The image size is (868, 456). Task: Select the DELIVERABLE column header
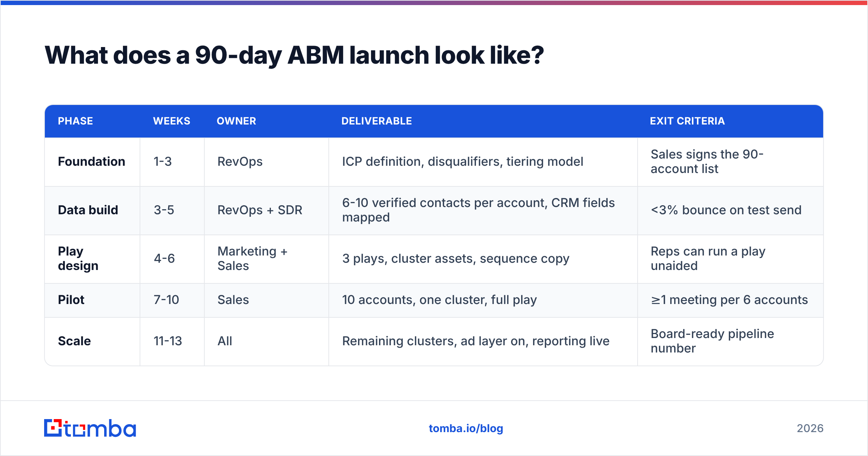pyautogui.click(x=376, y=121)
